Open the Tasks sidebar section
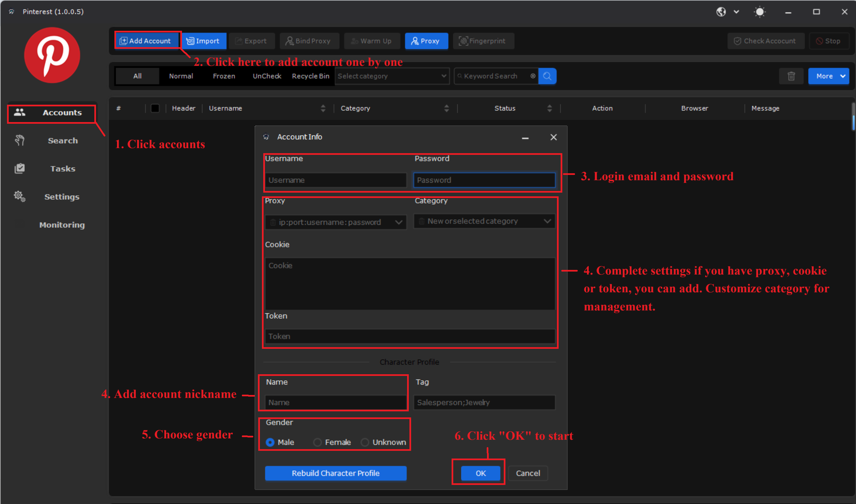The width and height of the screenshot is (856, 504). (52, 169)
